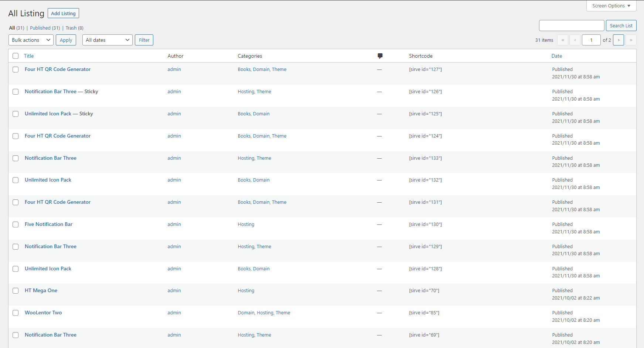Click the 2021/10/02 at 8:22 am date
The image size is (644, 348).
(576, 298)
